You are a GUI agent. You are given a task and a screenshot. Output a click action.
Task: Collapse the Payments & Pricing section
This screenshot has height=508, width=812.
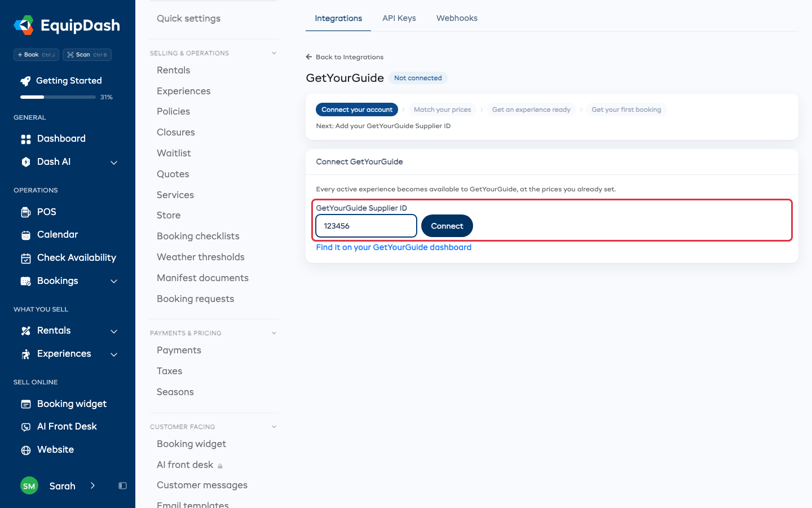pyautogui.click(x=274, y=333)
